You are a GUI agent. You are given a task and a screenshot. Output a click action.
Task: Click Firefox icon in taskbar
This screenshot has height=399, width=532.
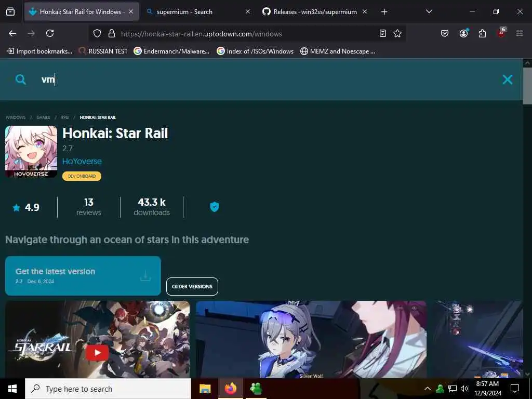(230, 389)
